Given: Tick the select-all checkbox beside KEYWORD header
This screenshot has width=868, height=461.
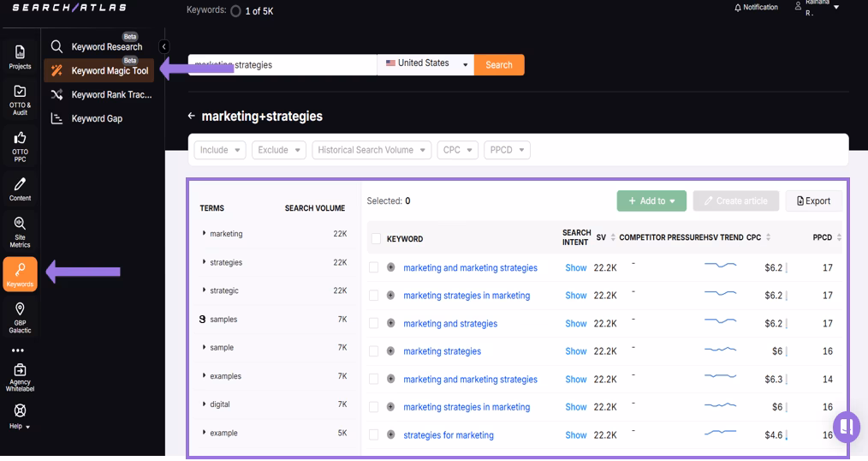Looking at the screenshot, I should 376,238.
